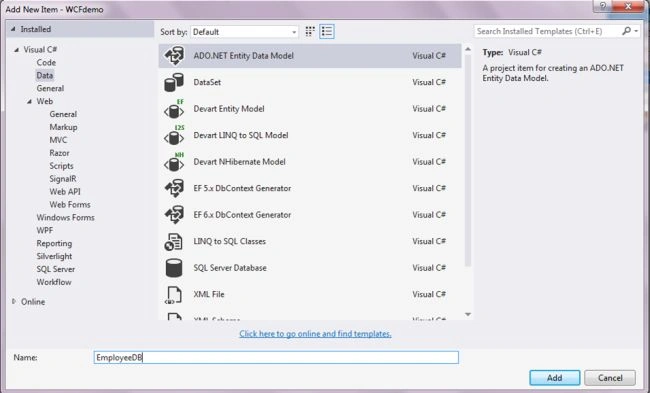Click the Devart Entity Model icon
The width and height of the screenshot is (650, 393).
[x=174, y=109]
